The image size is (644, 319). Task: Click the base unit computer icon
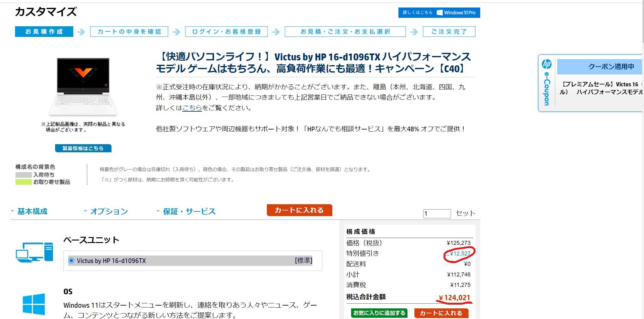[x=34, y=252]
